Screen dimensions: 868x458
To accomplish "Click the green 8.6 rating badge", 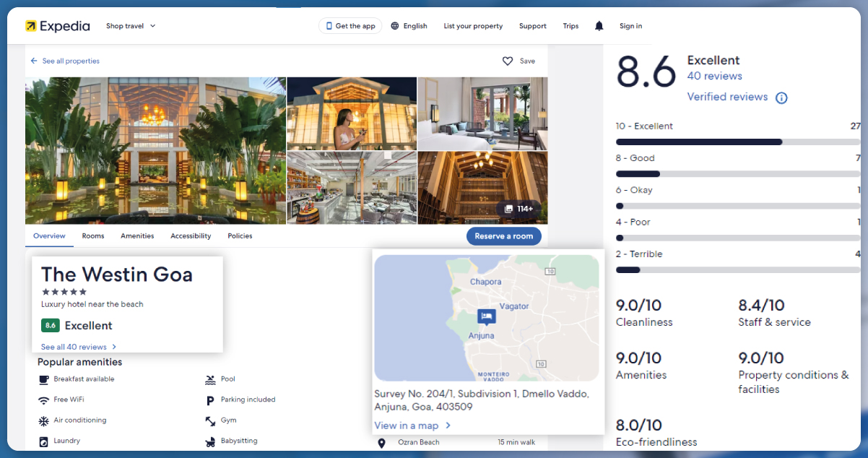I will pos(50,326).
